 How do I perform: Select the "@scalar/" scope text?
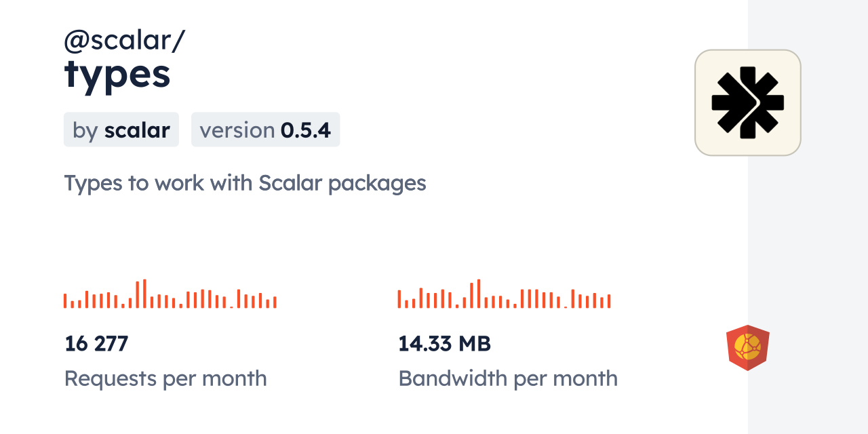(x=124, y=41)
